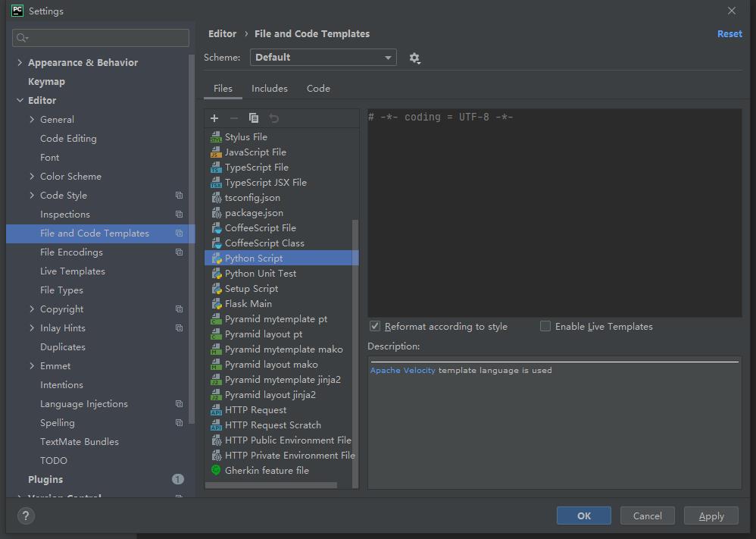Expand Appearance & Behavior section
The height and width of the screenshot is (539, 756).
(20, 63)
